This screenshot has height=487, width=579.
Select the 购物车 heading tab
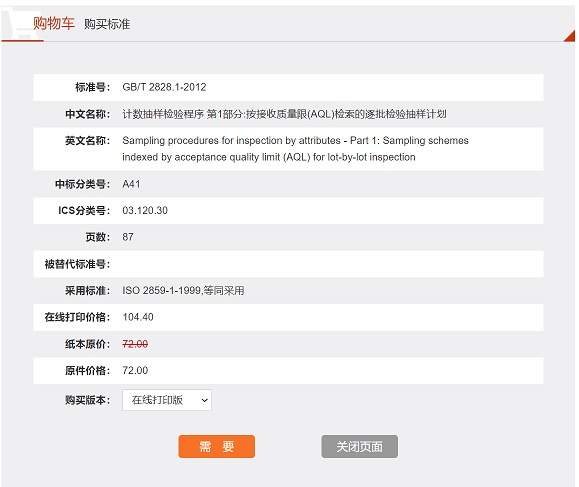54,23
